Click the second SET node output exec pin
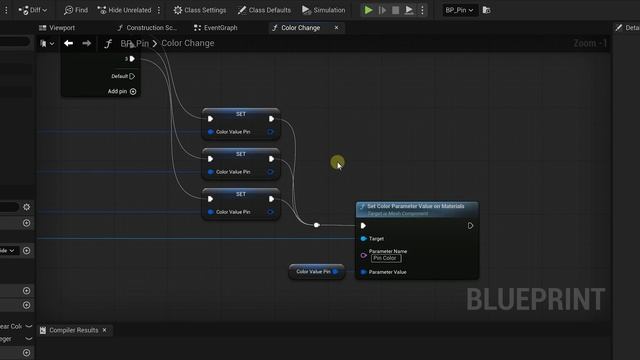 (x=271, y=159)
